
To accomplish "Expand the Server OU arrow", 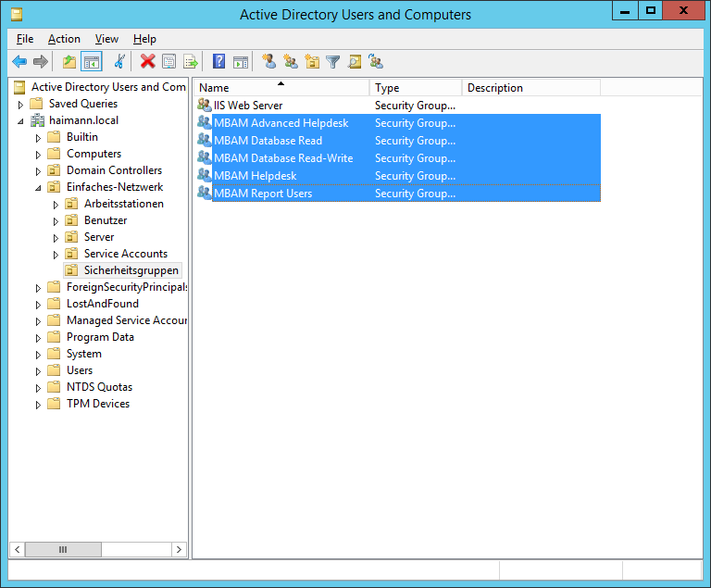I will [56, 238].
